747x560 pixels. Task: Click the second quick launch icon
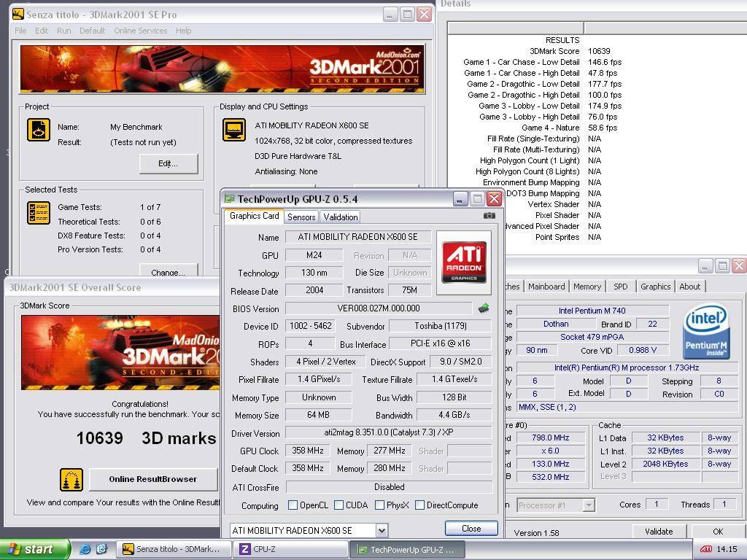tap(102, 549)
